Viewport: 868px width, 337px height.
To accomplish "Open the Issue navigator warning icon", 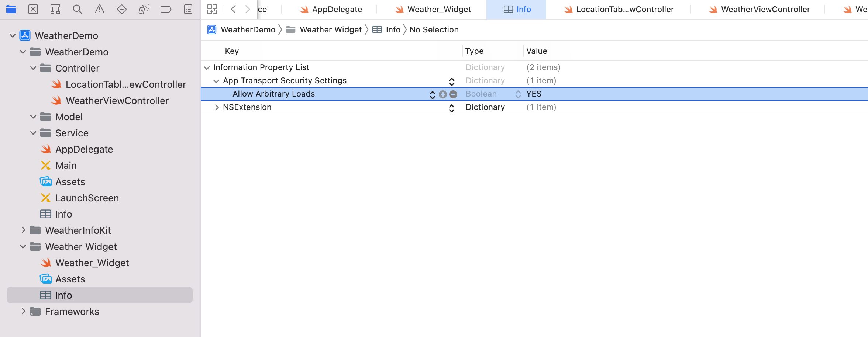I will tap(100, 9).
